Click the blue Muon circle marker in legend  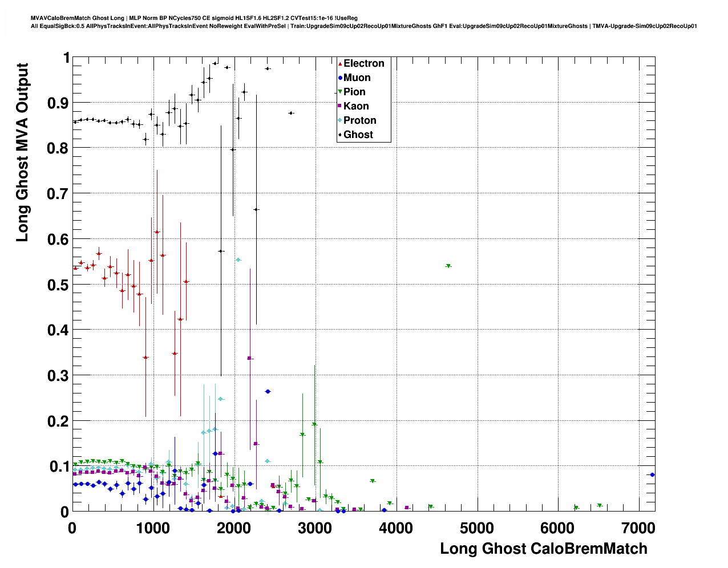pos(340,78)
